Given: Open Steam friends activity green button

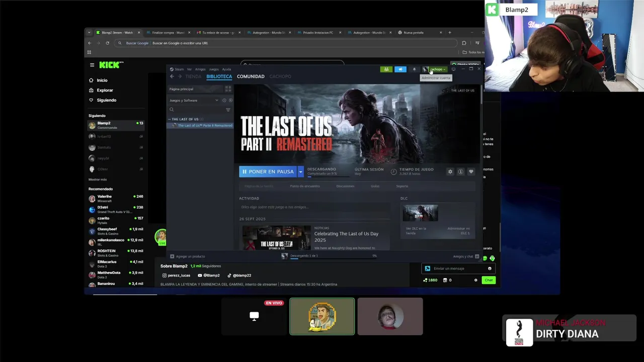Looking at the screenshot, I should pyautogui.click(x=386, y=69).
